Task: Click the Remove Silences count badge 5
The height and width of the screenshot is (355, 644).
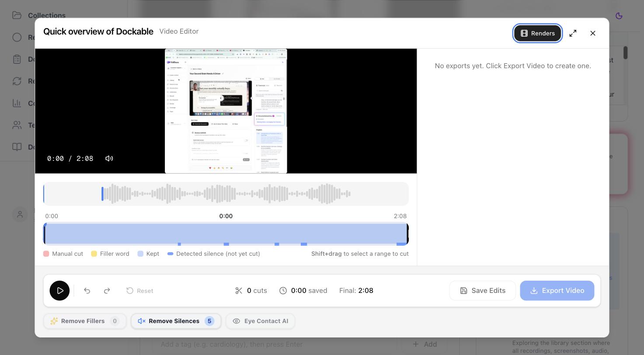Action: coord(209,321)
